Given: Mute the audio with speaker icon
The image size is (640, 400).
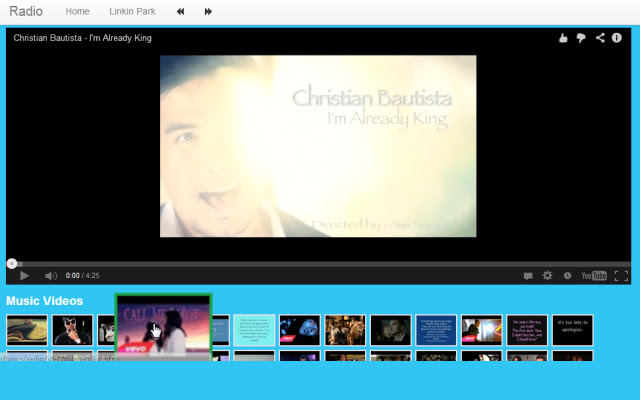Looking at the screenshot, I should click(51, 276).
